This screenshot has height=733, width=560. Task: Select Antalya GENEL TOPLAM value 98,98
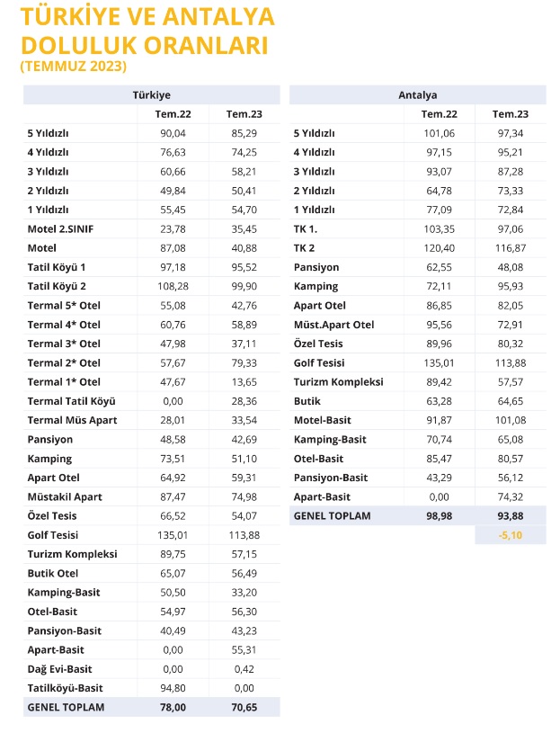tap(439, 516)
